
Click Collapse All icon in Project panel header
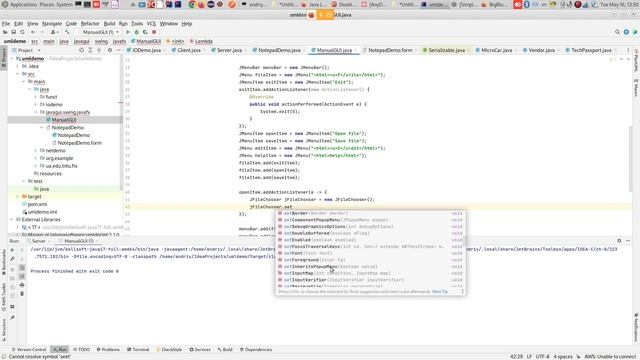[x=99, y=50]
